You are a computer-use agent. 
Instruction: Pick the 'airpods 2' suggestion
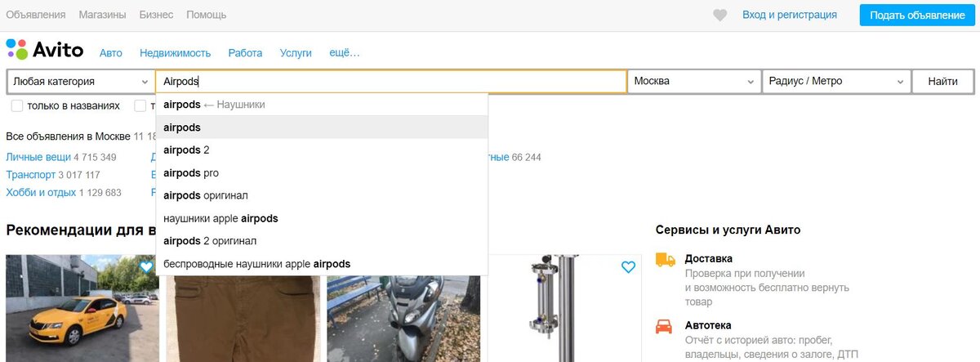pyautogui.click(x=322, y=150)
